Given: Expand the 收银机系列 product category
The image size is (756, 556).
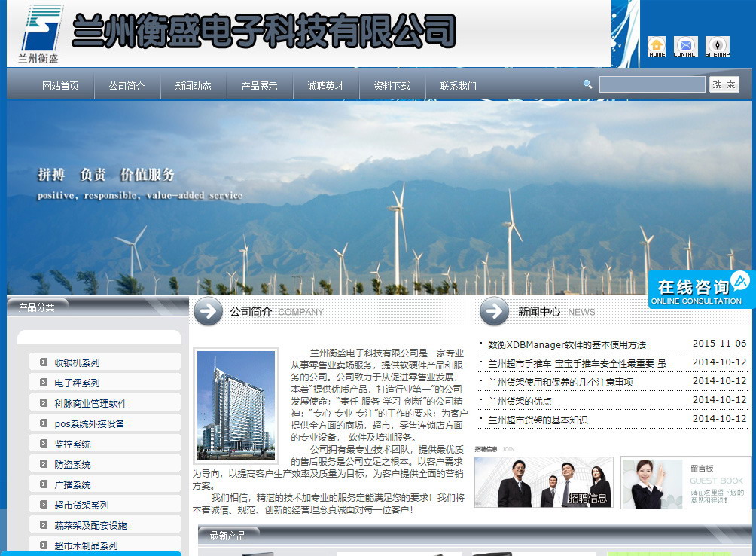Looking at the screenshot, I should (x=77, y=362).
